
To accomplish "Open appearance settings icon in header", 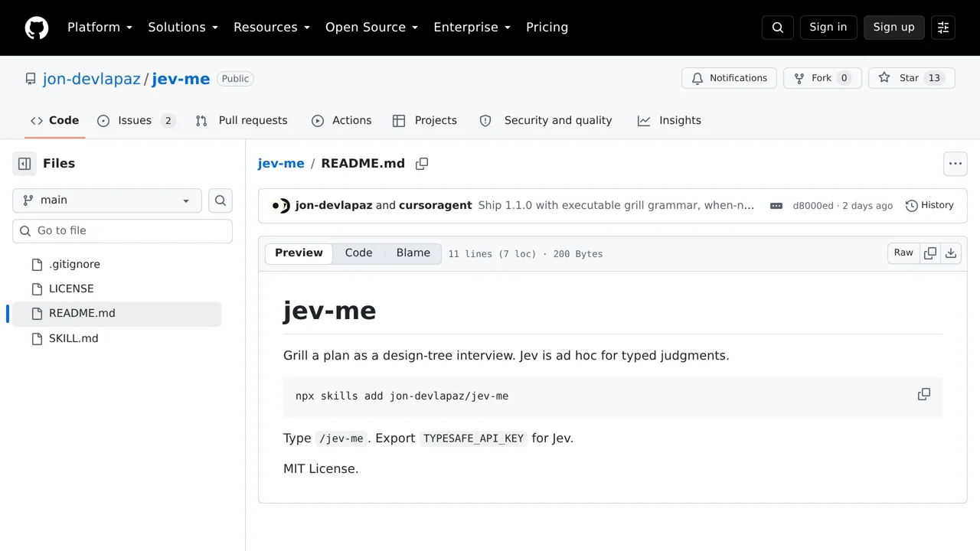I will pos(943,28).
